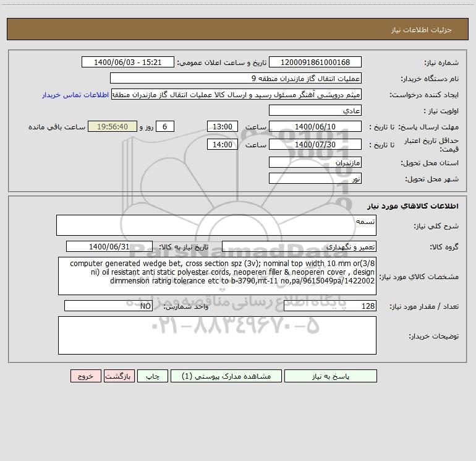Image resolution: width=476 pixels, height=461 pixels.
Task: Open 'مشاهده مدارک پیوستی (1)' attachments button
Action: [x=226, y=376]
